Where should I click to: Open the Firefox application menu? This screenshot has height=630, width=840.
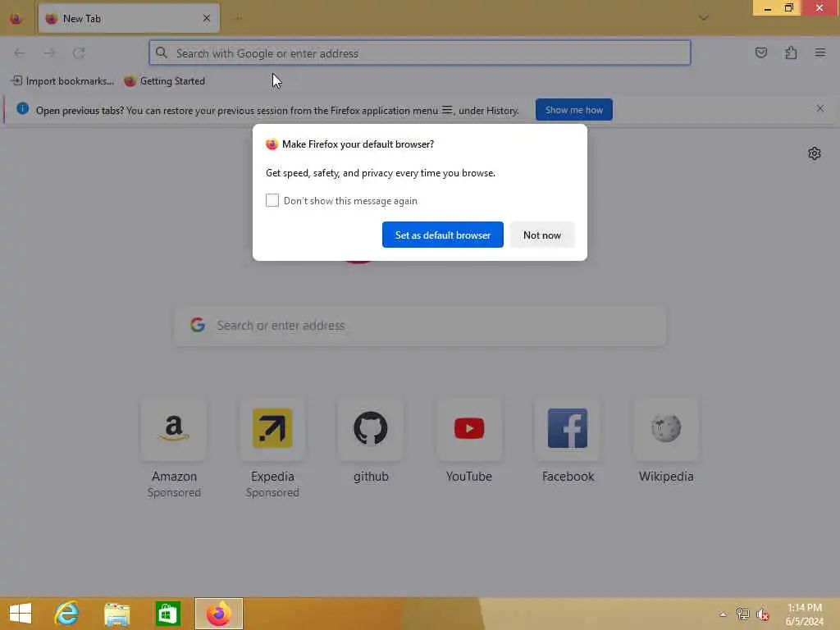[x=819, y=52]
